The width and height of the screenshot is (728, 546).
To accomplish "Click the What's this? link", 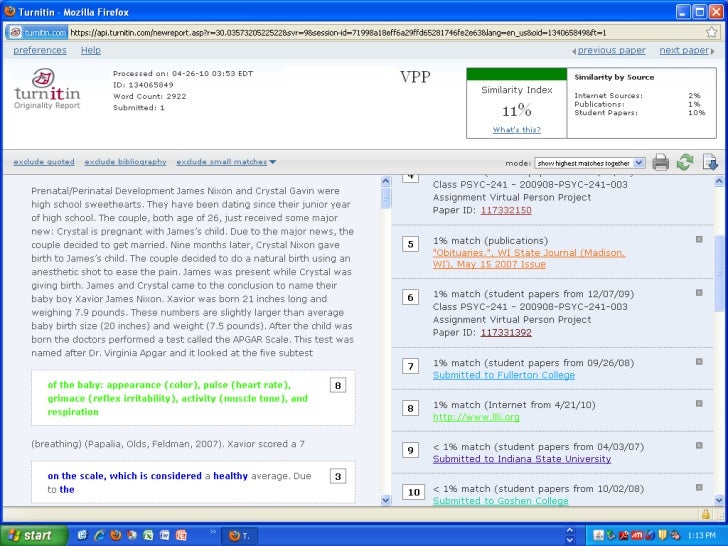I will [x=517, y=130].
